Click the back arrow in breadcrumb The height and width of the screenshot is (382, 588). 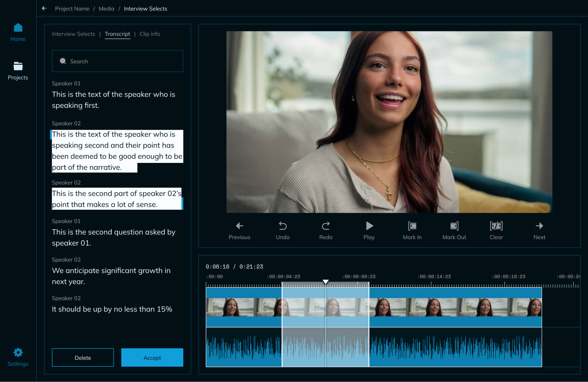[x=44, y=8]
